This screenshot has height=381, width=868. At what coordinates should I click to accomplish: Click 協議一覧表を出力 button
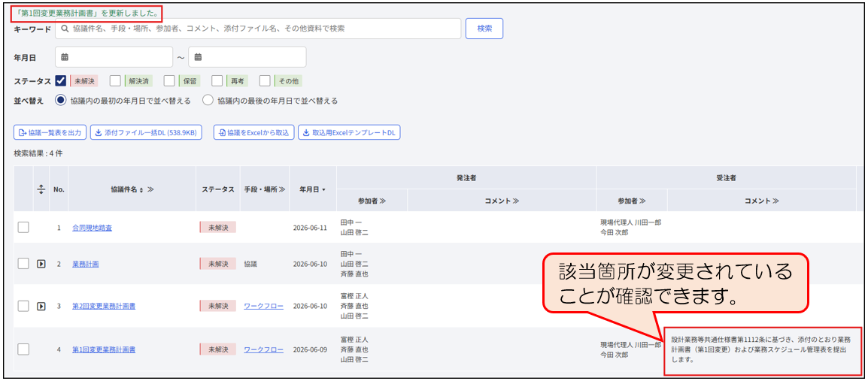click(x=50, y=133)
